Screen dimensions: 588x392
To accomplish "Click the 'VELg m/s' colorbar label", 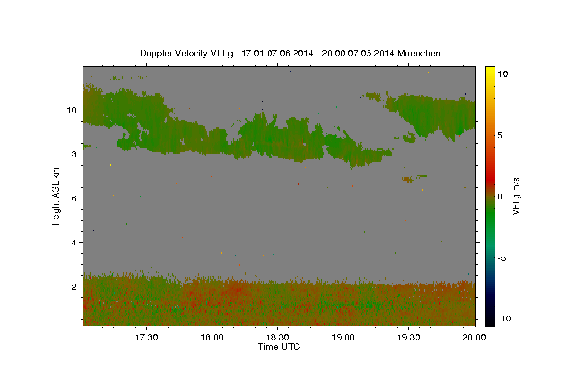I will coord(516,196).
